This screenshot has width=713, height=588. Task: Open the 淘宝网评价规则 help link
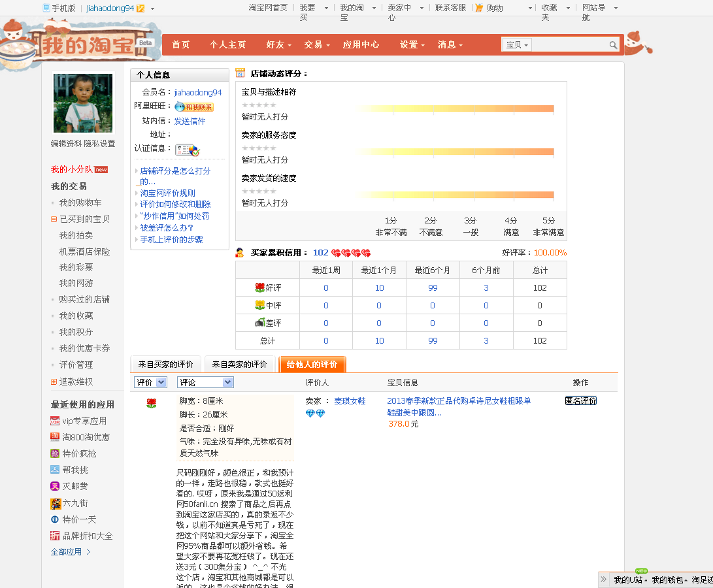(167, 193)
